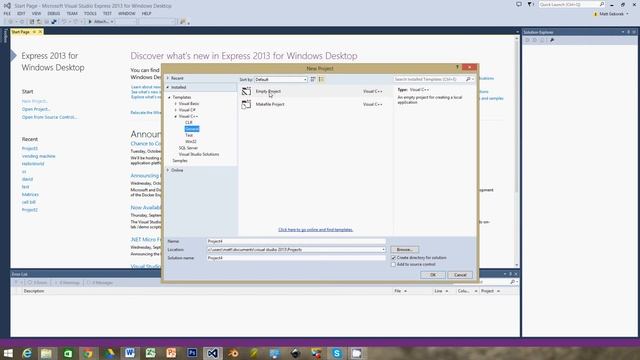The width and height of the screenshot is (640, 360).
Task: Click OK in New Project dialog
Action: click(433, 275)
